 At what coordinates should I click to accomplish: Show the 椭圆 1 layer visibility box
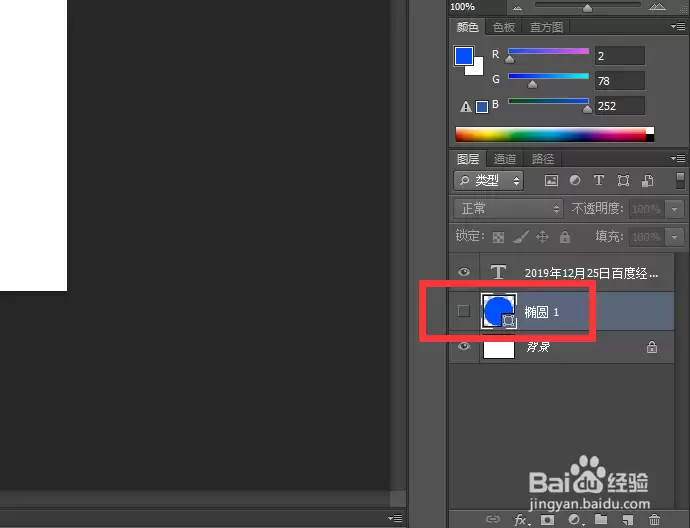pos(463,311)
